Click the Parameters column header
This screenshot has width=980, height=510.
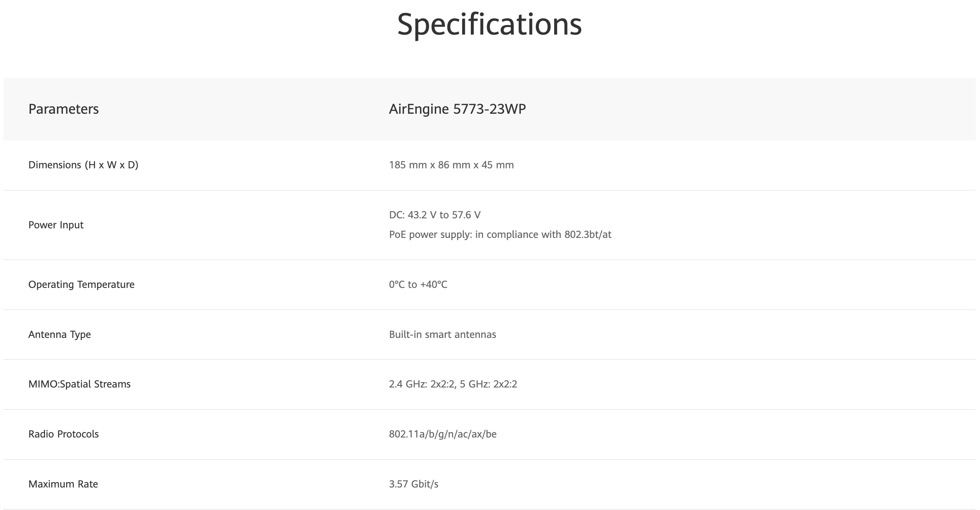coord(63,109)
